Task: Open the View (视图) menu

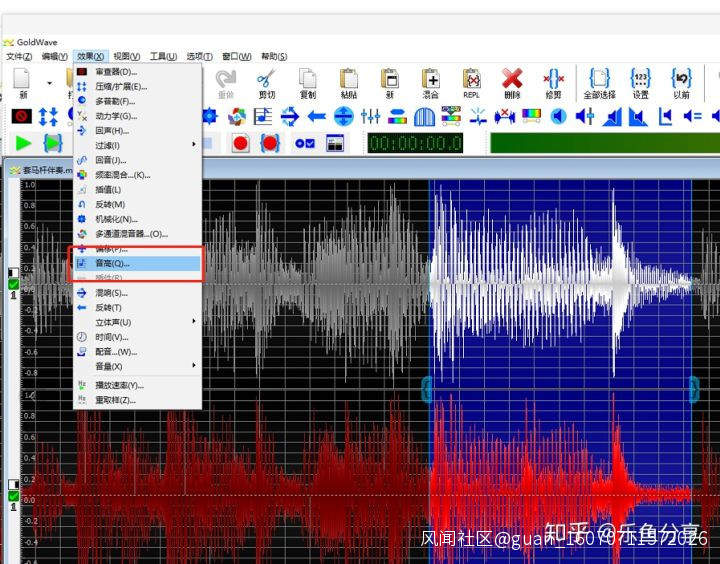Action: pos(124,56)
